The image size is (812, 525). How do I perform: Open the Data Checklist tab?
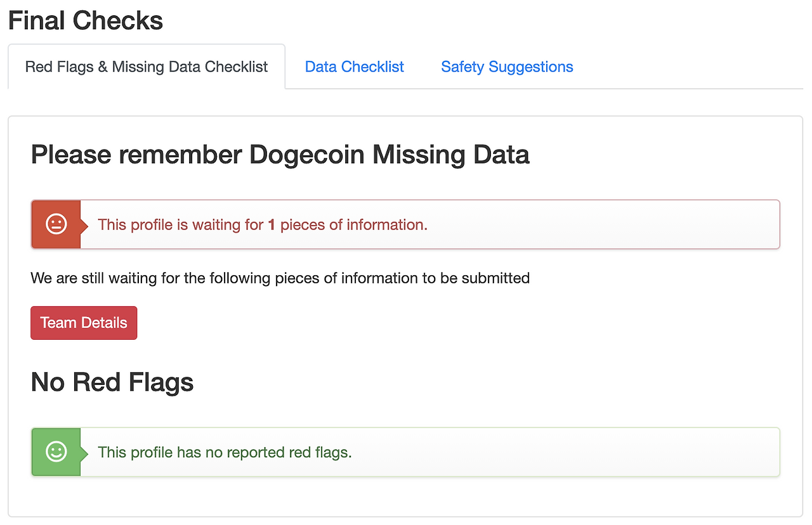pos(354,67)
